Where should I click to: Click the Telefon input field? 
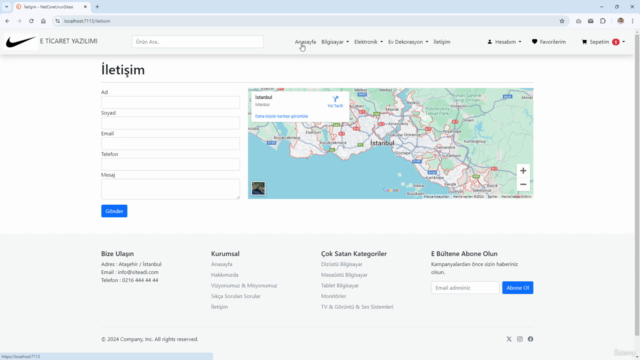point(171,164)
